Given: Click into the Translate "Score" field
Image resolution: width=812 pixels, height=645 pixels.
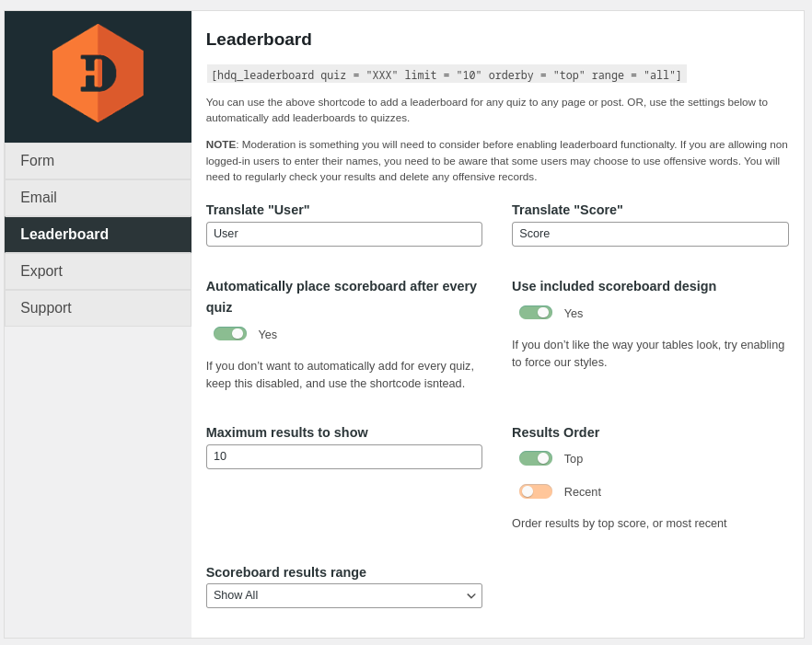Looking at the screenshot, I should 649,234.
